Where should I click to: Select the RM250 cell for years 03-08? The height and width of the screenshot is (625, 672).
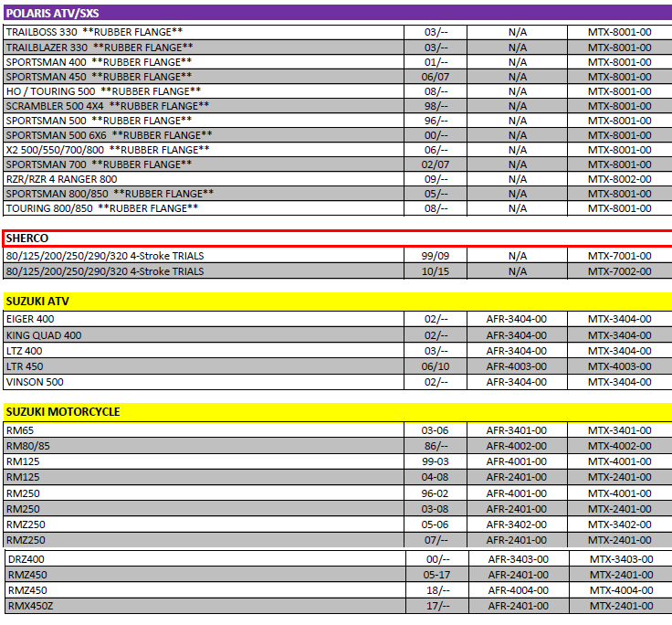204,509
